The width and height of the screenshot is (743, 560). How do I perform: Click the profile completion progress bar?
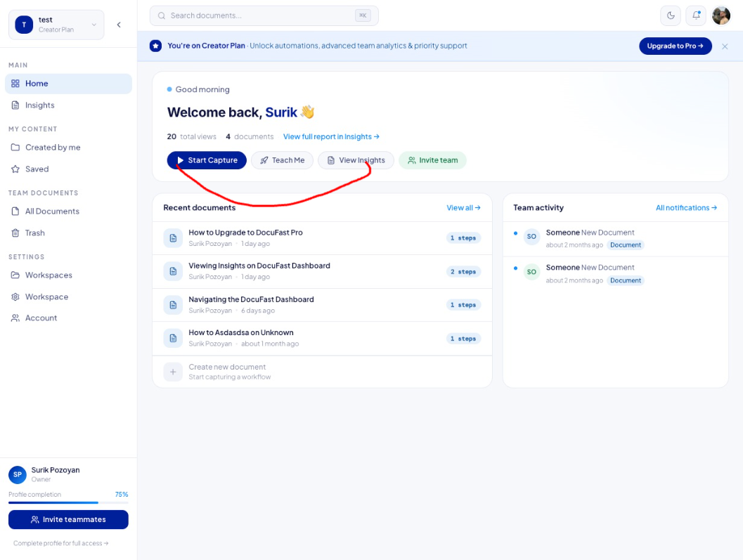coord(68,502)
